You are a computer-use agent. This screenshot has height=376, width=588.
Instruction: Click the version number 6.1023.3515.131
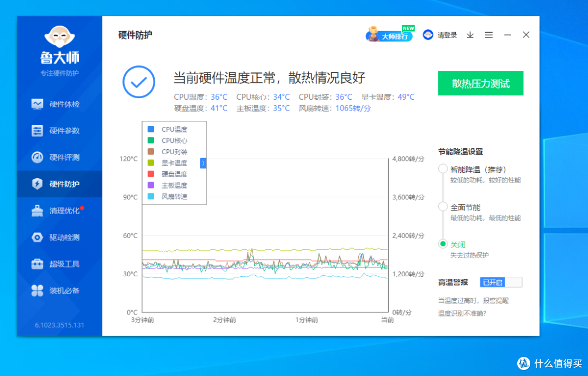(x=60, y=325)
